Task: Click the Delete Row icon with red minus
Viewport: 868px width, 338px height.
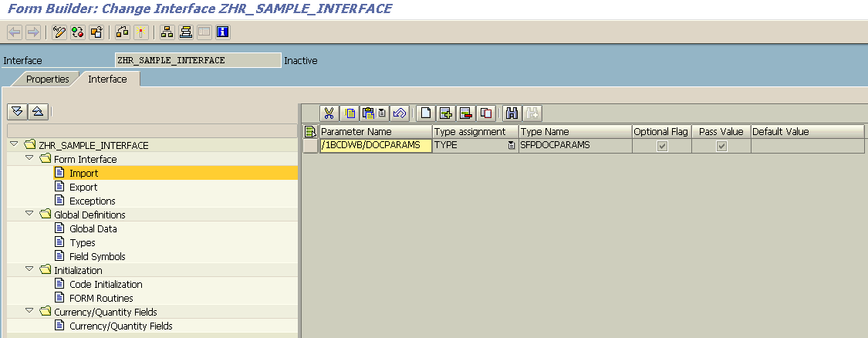Action: (x=465, y=113)
